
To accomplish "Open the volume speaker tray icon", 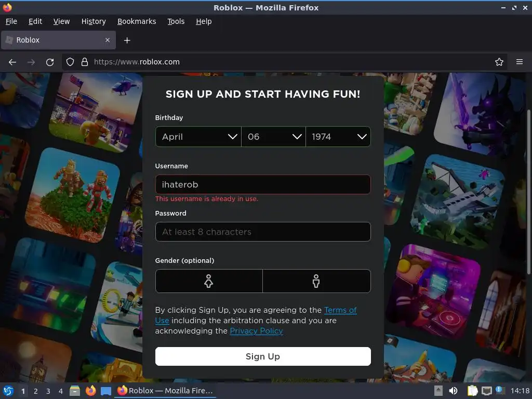I will point(453,391).
